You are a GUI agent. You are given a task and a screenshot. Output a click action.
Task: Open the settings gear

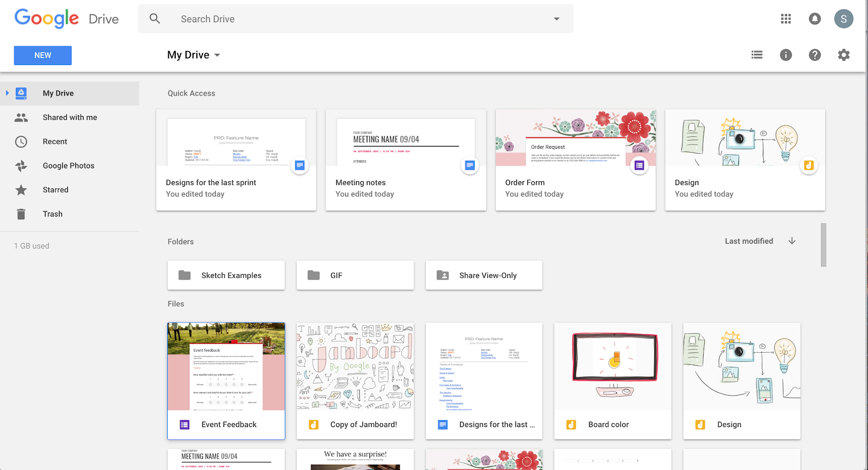(844, 55)
